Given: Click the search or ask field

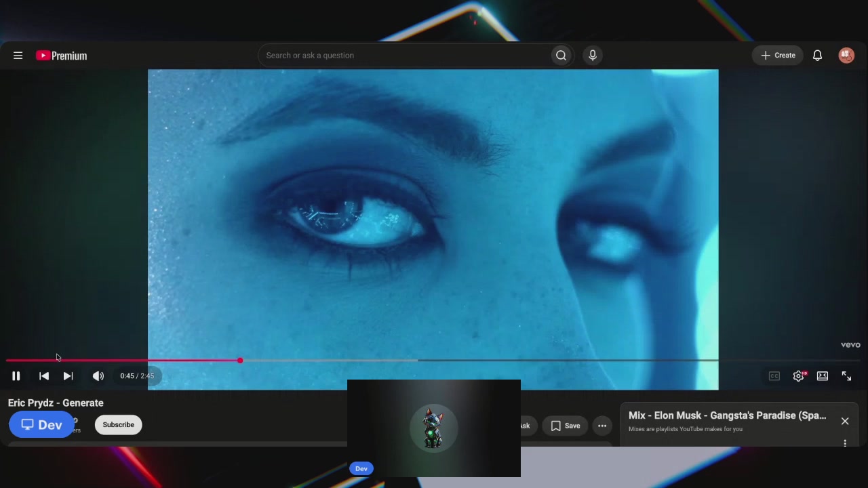Looking at the screenshot, I should [x=404, y=56].
